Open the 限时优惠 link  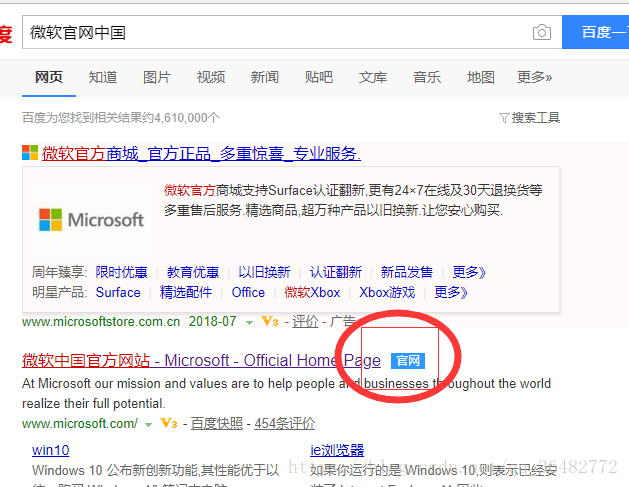coord(122,272)
